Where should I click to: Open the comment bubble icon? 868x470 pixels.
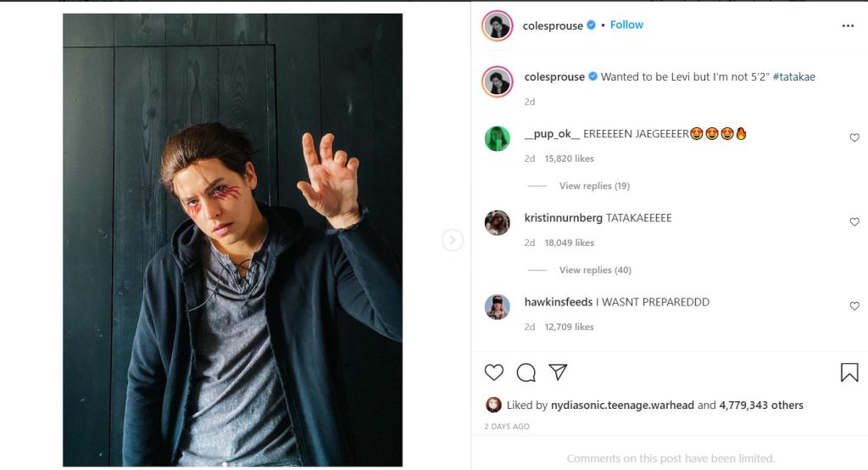[x=526, y=372]
